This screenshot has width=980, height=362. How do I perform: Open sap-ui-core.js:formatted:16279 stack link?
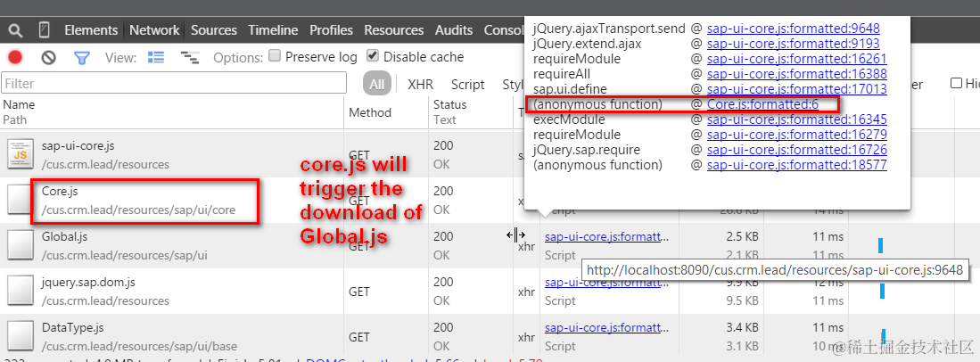coord(797,135)
